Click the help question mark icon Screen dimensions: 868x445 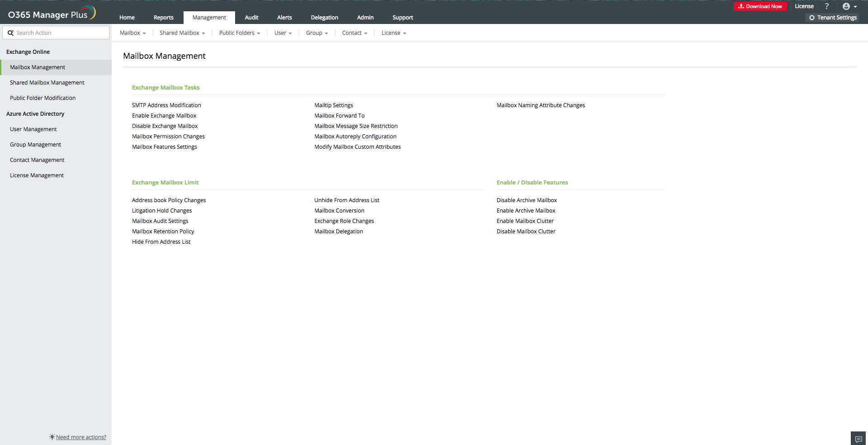(x=827, y=6)
